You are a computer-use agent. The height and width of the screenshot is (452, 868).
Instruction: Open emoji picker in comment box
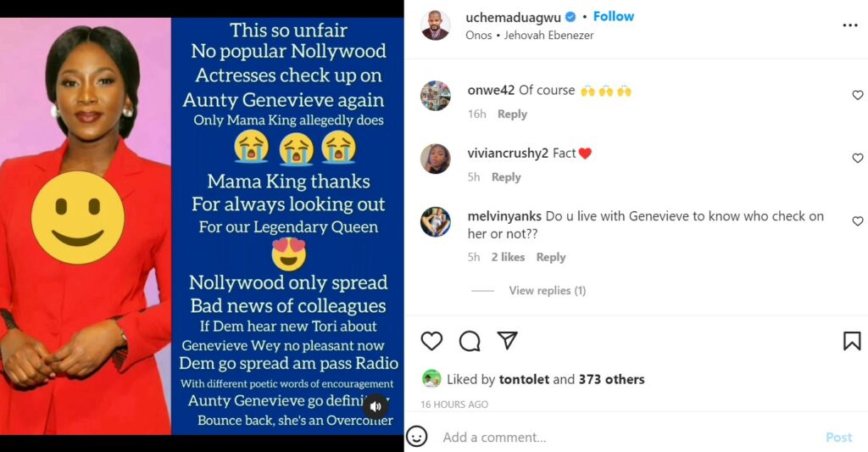416,437
